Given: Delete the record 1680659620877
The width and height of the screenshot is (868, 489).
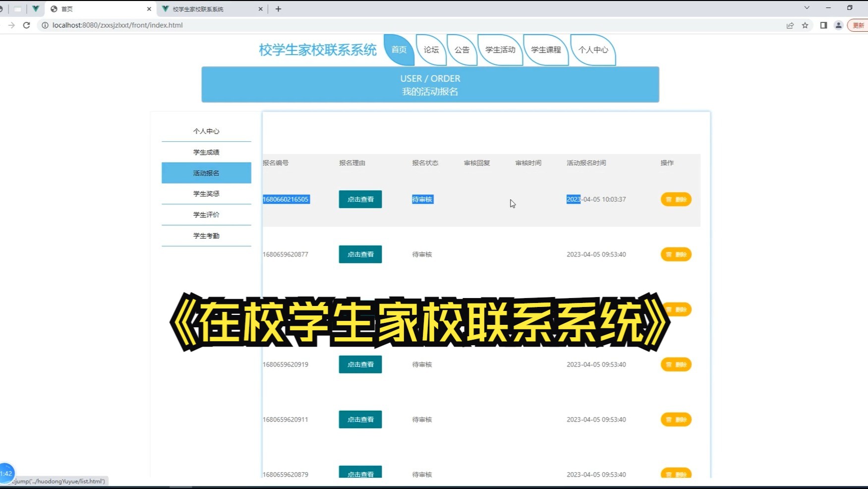Looking at the screenshot, I should (x=676, y=254).
